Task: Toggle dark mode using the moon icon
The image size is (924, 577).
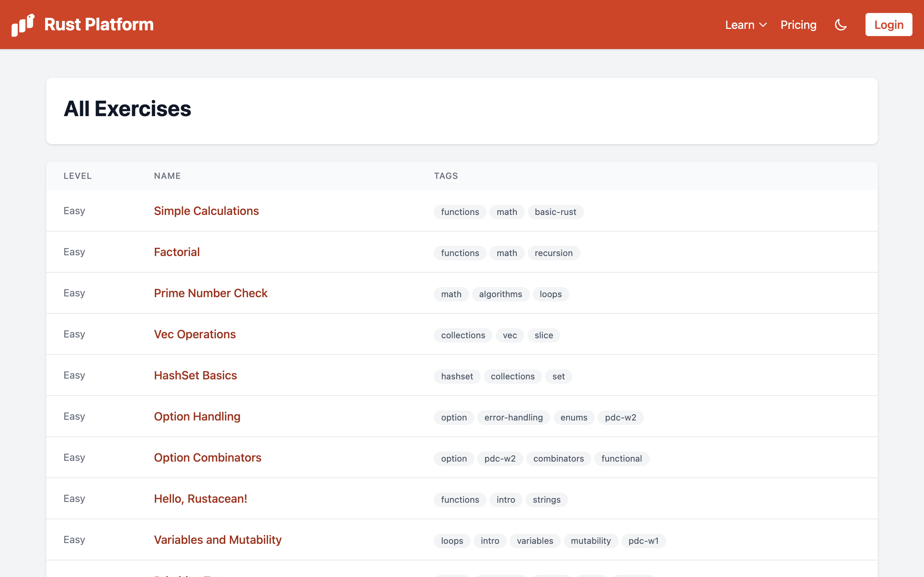Action: coord(840,25)
